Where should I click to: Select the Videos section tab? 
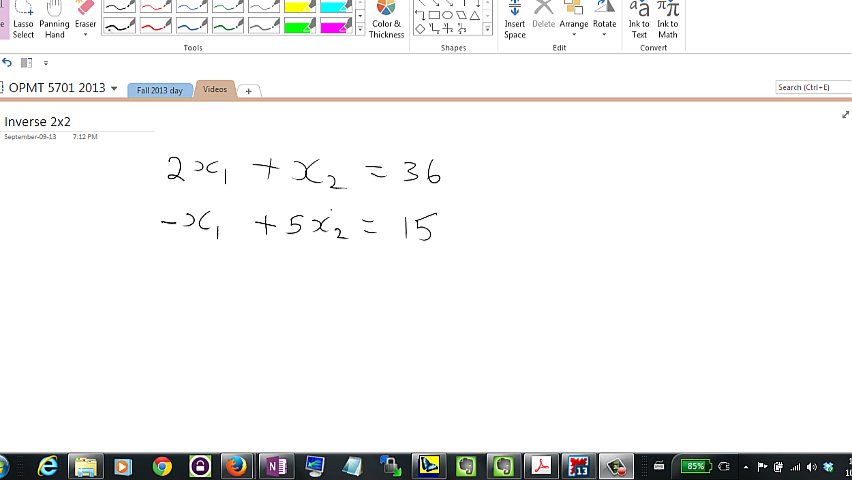[215, 89]
